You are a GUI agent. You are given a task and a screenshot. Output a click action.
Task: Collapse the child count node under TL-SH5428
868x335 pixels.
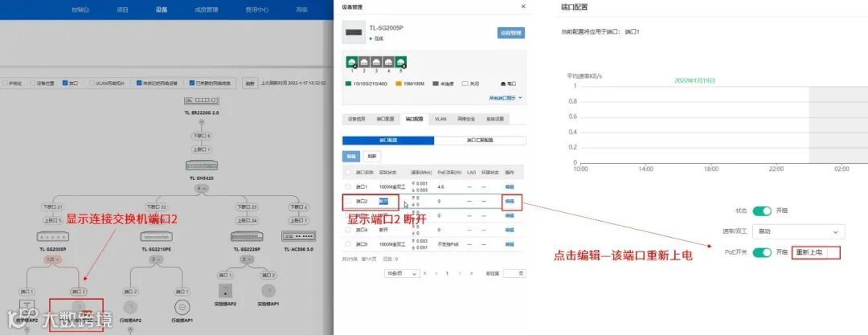pos(202,189)
